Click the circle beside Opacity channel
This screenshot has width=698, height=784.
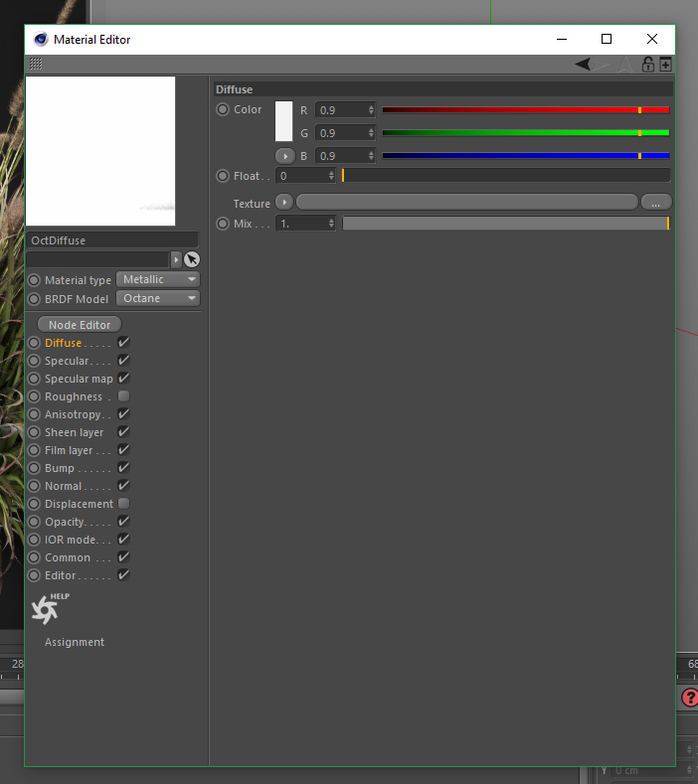(34, 522)
